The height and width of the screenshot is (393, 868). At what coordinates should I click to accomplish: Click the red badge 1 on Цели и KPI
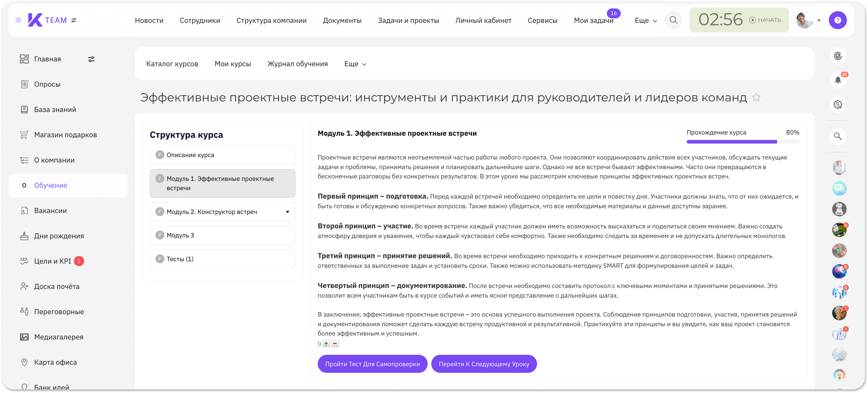click(79, 261)
